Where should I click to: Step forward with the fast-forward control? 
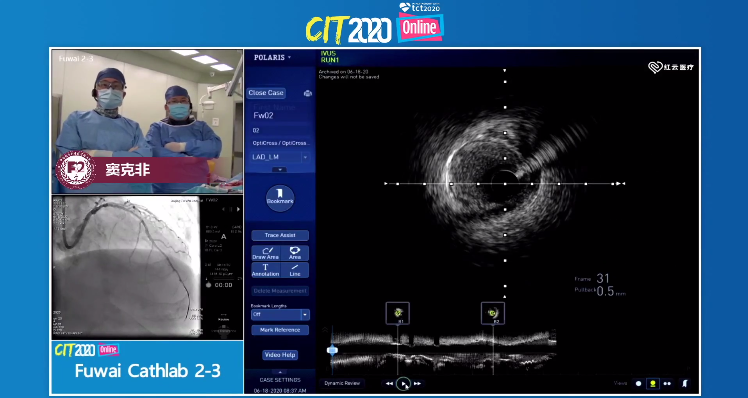[x=418, y=383]
